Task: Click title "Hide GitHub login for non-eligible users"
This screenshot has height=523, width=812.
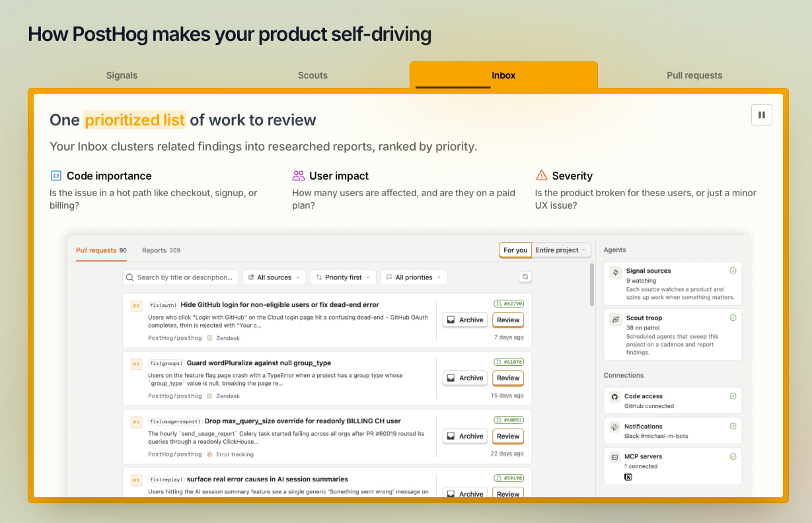Action: [x=279, y=305]
